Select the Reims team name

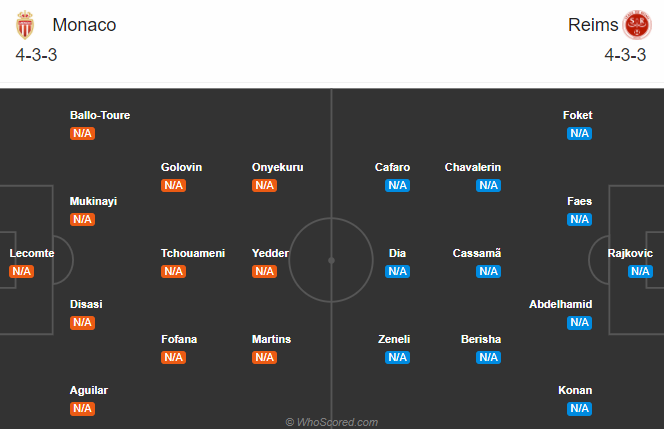pos(592,25)
